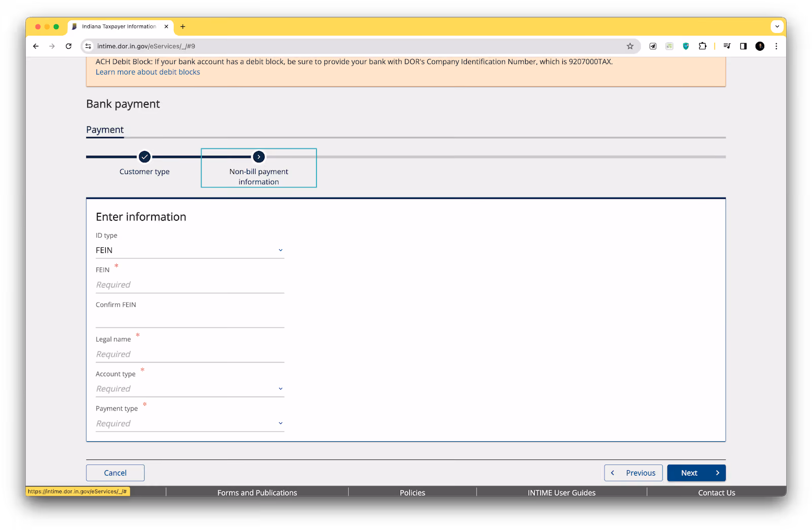Open the profile avatar menu
The image size is (812, 530).
pyautogui.click(x=760, y=46)
